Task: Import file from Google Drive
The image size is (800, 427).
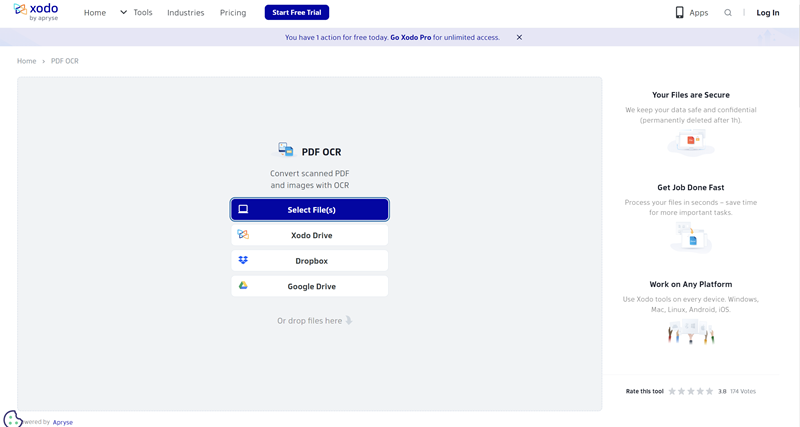Action: click(x=310, y=286)
